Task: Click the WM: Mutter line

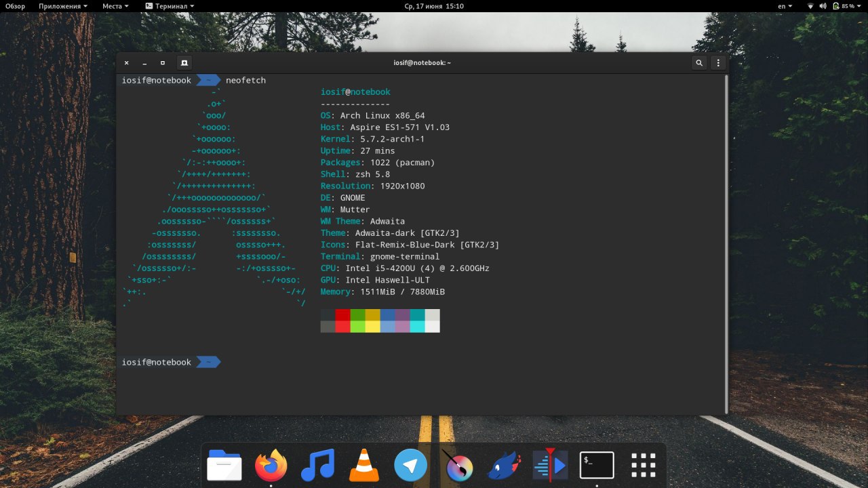Action: coord(345,209)
